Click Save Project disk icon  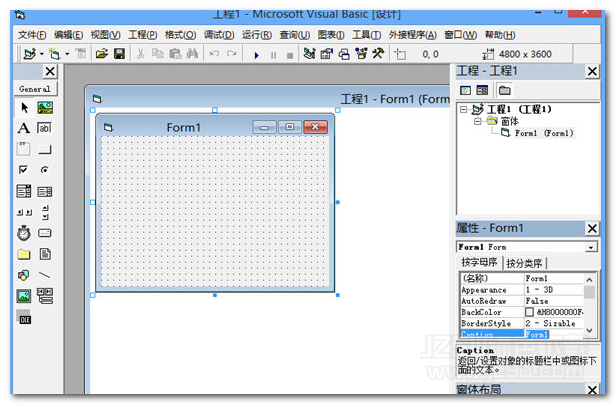click(x=119, y=53)
